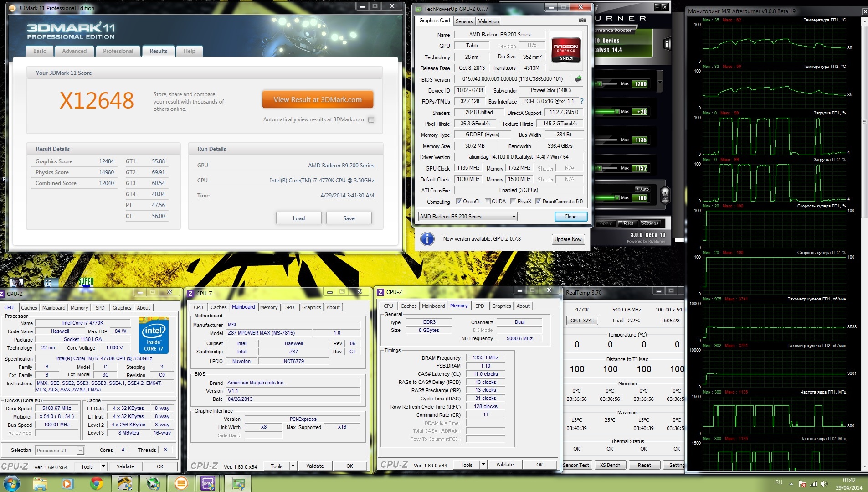This screenshot has height=492, width=868.
Task: Open the Windows Start menu
Action: [x=12, y=483]
